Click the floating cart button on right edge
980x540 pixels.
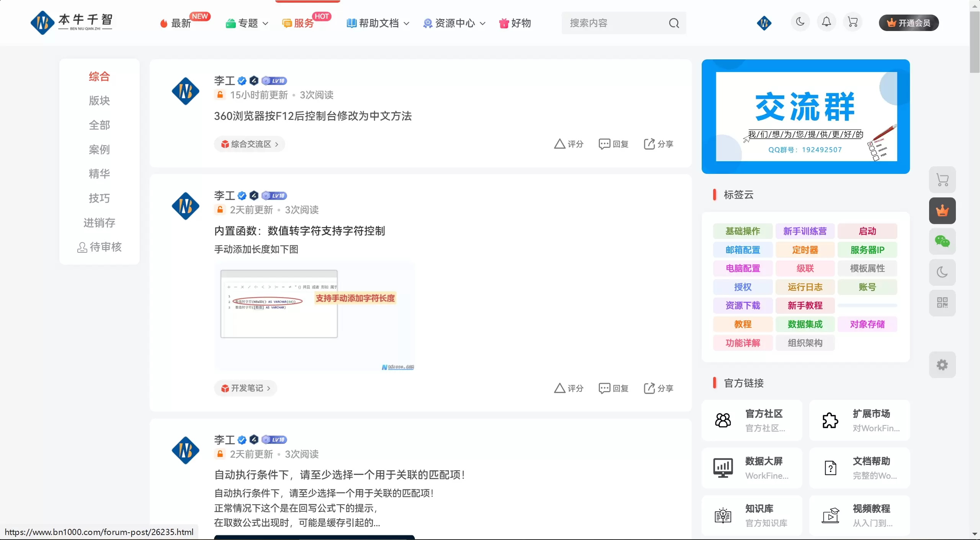point(942,180)
